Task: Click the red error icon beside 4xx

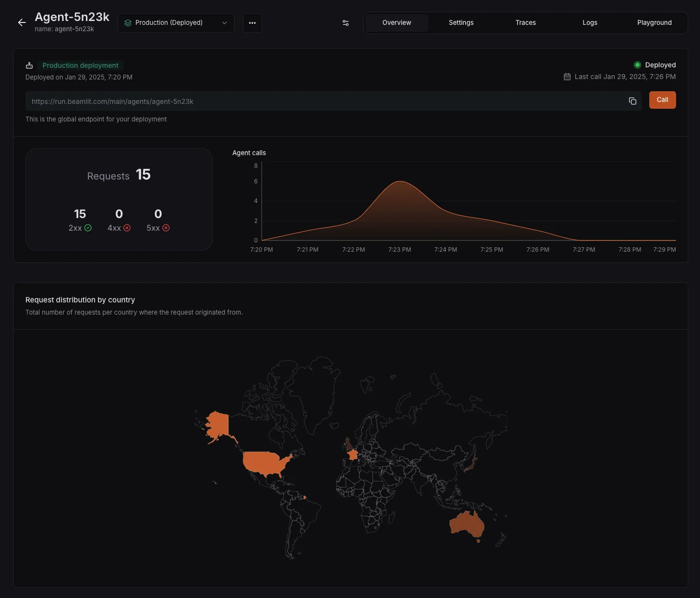Action: (127, 228)
